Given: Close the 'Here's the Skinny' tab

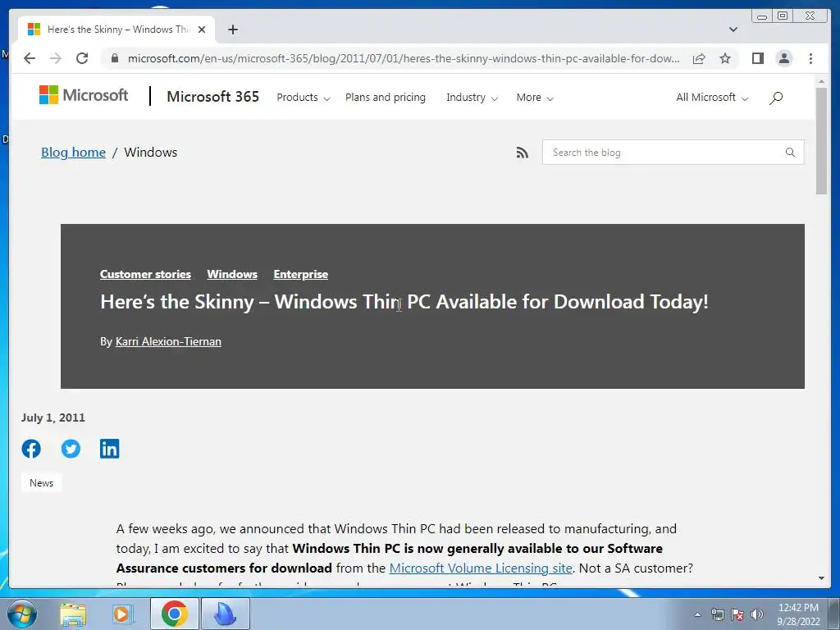Looking at the screenshot, I should 202,30.
